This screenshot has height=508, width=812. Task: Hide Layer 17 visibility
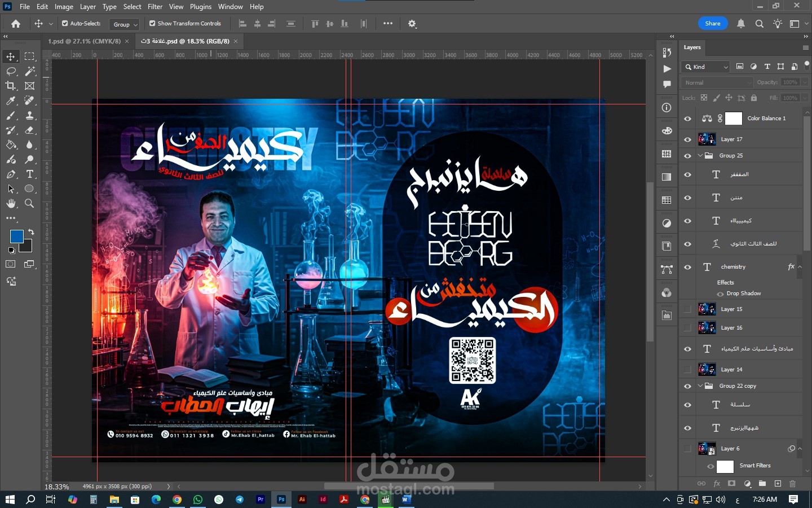click(x=687, y=139)
